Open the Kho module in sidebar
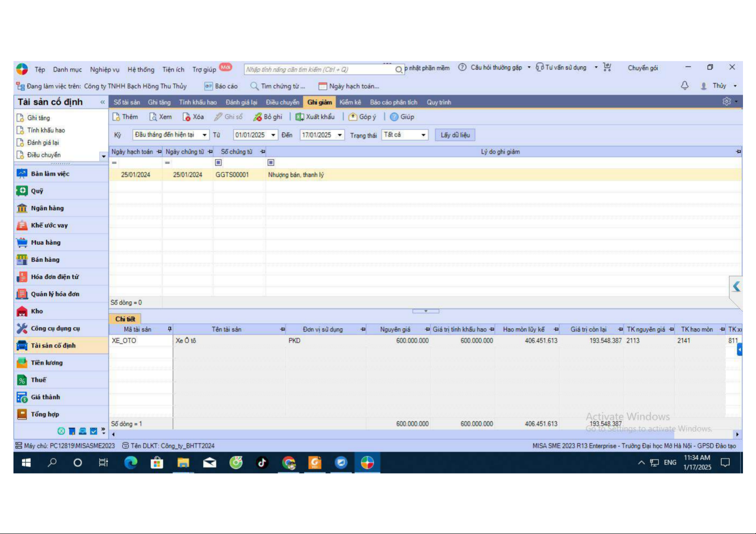This screenshot has height=534, width=756. click(x=37, y=311)
